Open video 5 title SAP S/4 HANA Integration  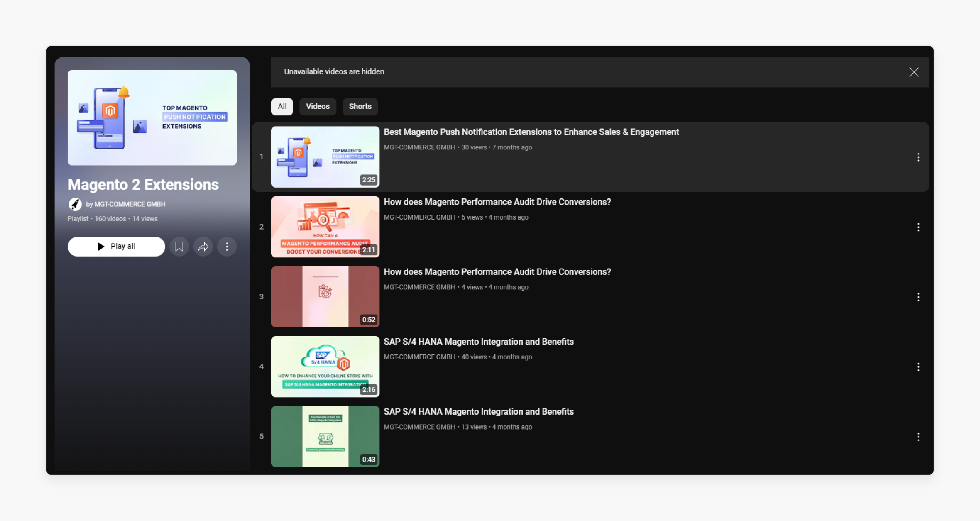tap(479, 411)
